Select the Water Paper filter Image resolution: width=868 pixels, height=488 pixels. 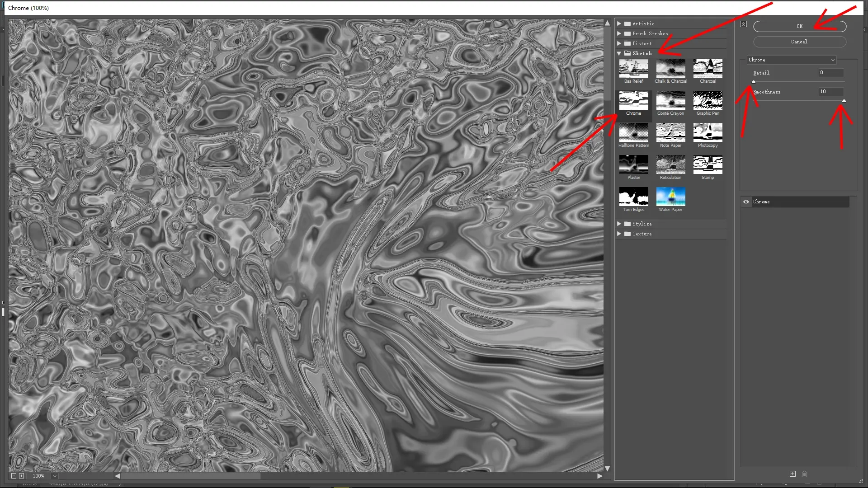pos(670,197)
